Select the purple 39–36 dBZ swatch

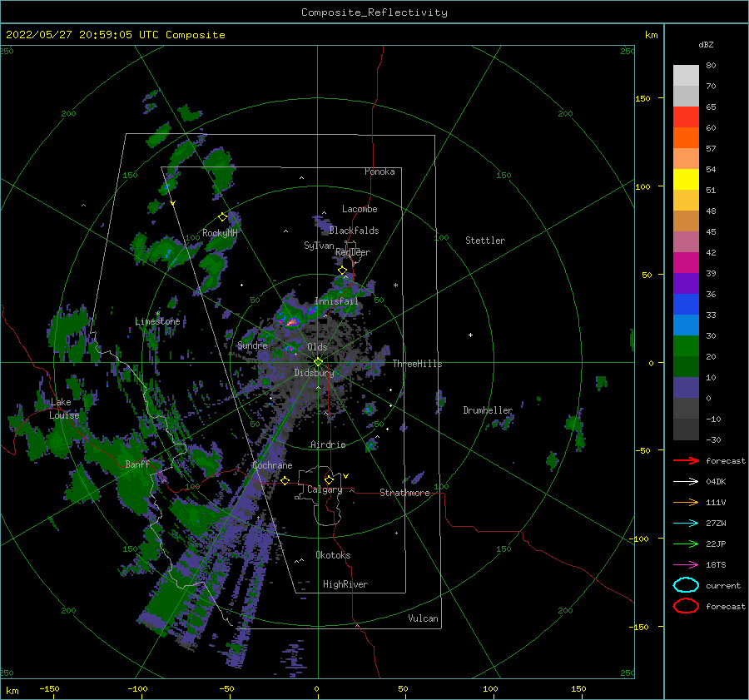click(x=686, y=283)
